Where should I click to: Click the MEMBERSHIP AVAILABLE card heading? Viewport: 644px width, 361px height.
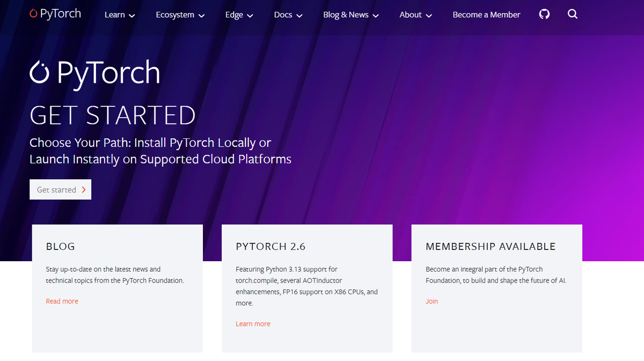point(491,247)
